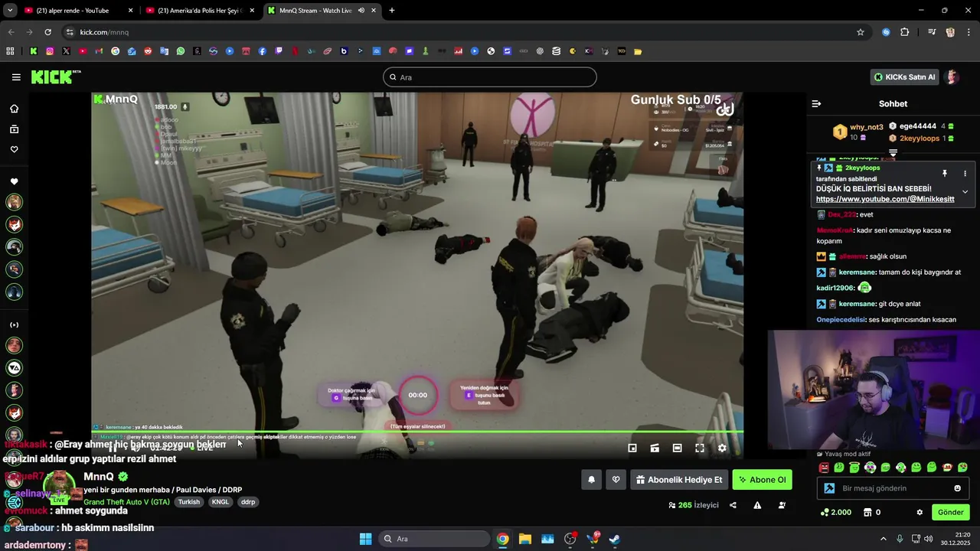Select the angry red emote in quick bar
This screenshot has height=551, width=980.
pos(824,468)
